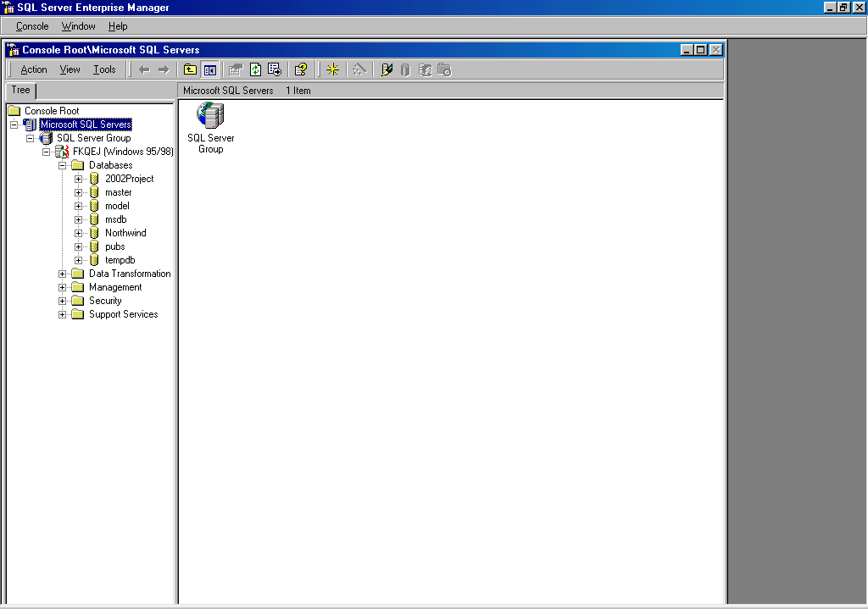Click Console Root in the tree
This screenshot has height=609, width=868.
[51, 111]
